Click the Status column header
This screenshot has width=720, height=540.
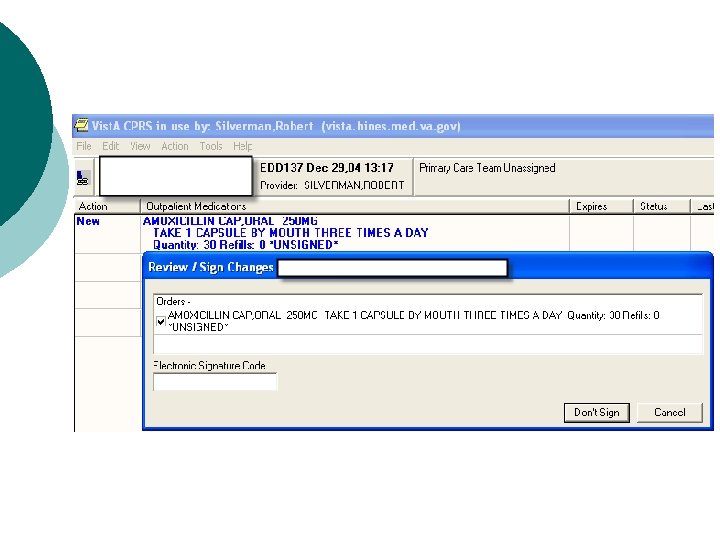[662, 206]
